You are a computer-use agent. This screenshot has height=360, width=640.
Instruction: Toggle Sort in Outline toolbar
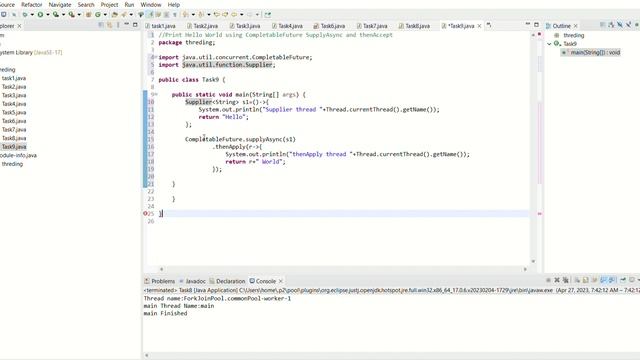(611, 25)
